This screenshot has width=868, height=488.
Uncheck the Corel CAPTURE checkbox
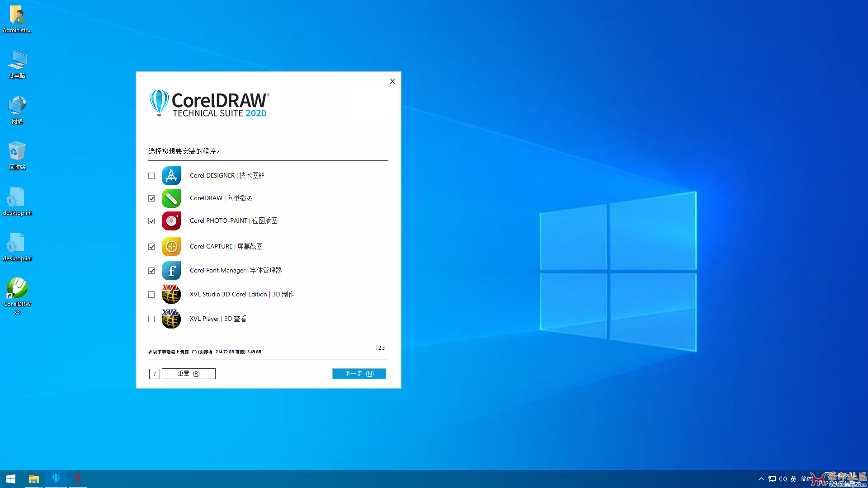point(151,247)
